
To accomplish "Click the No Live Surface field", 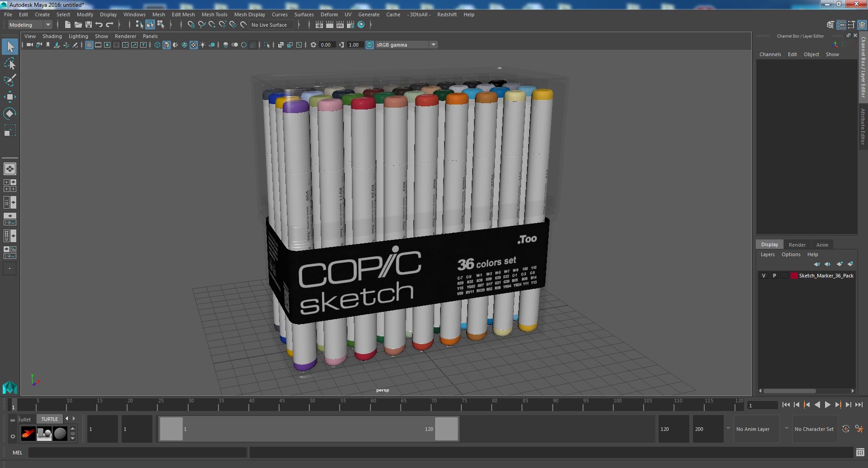I will (271, 25).
